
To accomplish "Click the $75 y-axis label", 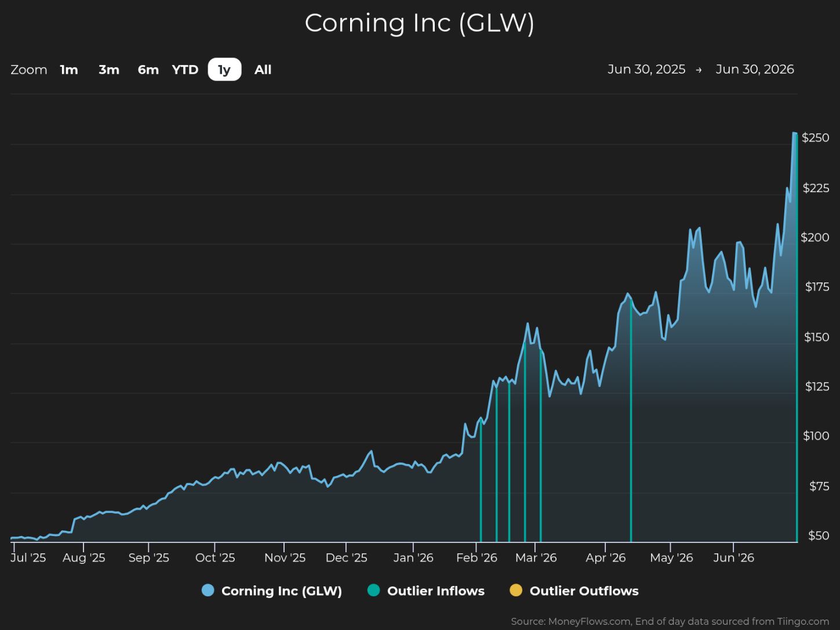I will coord(819,486).
